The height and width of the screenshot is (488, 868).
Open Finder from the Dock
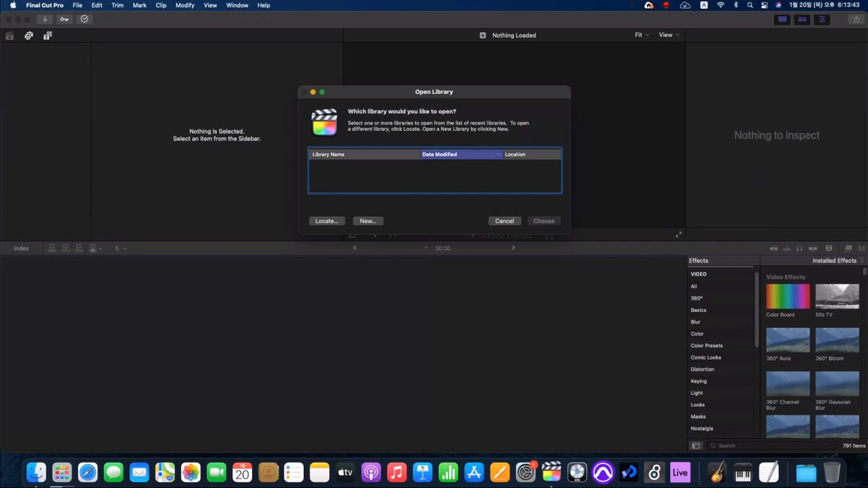[36, 472]
